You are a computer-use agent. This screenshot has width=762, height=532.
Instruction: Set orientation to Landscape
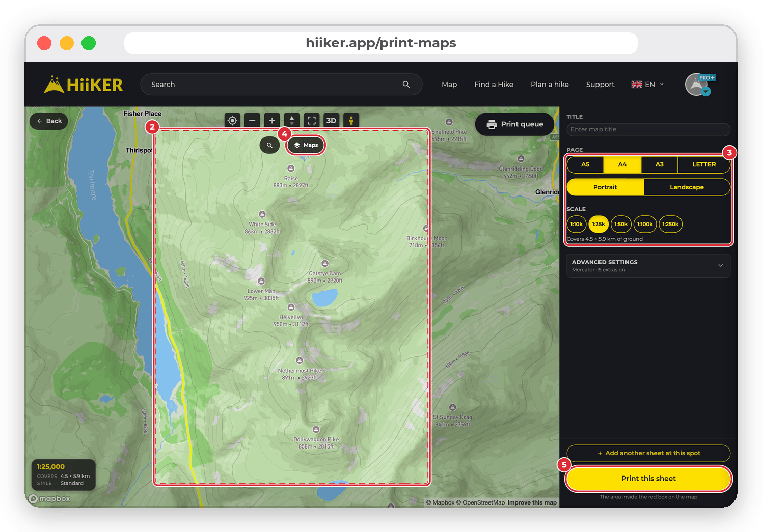click(687, 187)
